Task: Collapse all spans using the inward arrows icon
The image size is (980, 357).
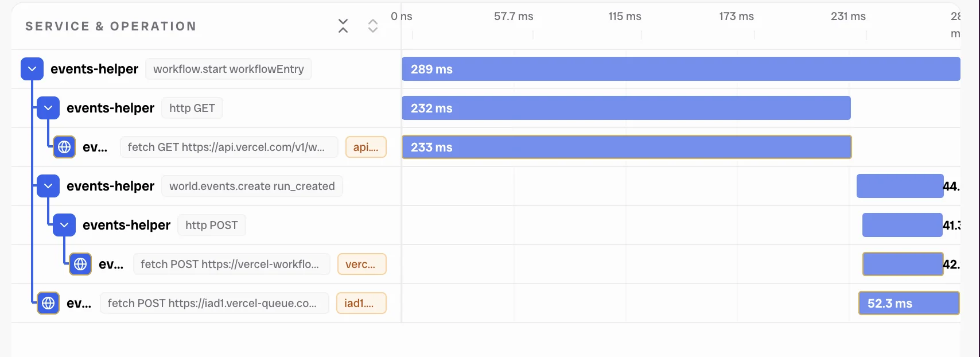Action: 343,26
